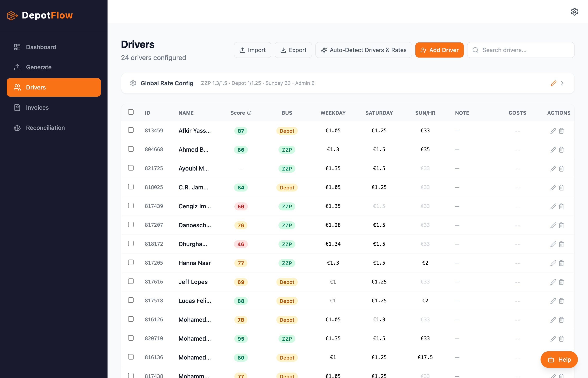Click pencil icon to edit Global Rate Config
Screen dimensions: 588x378
tap(553, 83)
